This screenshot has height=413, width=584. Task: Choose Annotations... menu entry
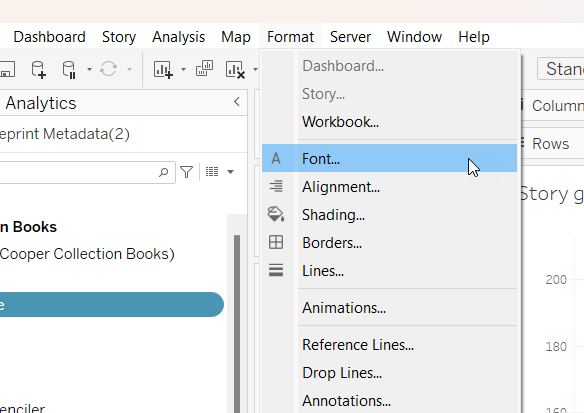[389, 401]
